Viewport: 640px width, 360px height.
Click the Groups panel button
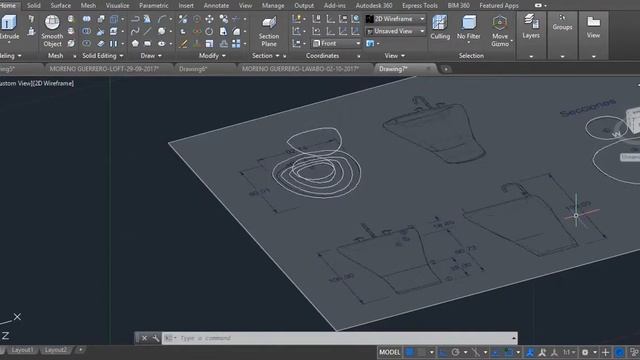pyautogui.click(x=562, y=23)
